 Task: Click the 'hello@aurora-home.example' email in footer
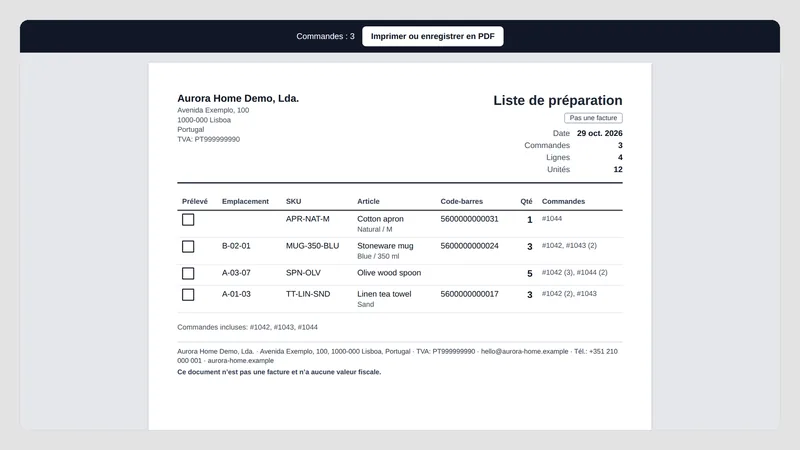pyautogui.click(x=524, y=352)
